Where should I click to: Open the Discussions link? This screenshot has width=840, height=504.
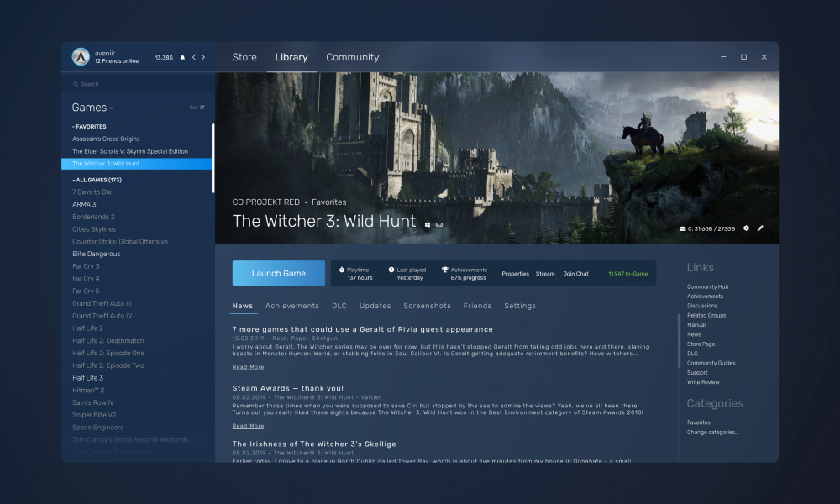pos(702,306)
